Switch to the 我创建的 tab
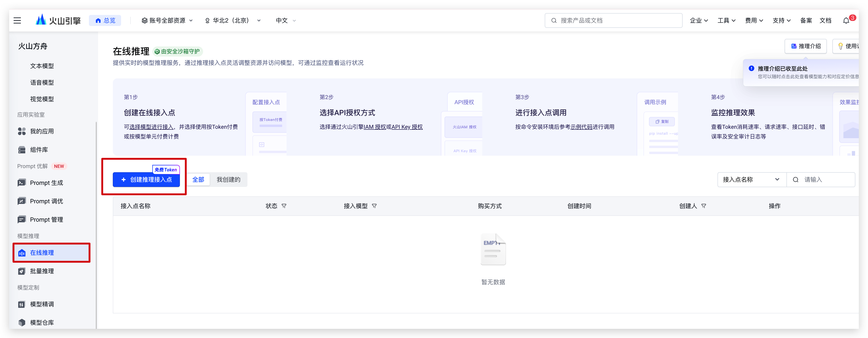The image size is (868, 338). (x=228, y=180)
